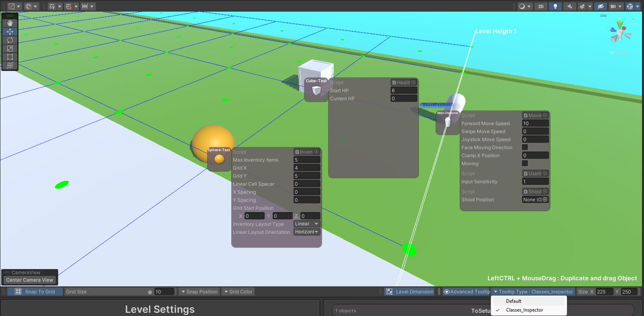The height and width of the screenshot is (316, 644).
Task: Choose Classes_Inspector tooltip type
Action: (529, 310)
